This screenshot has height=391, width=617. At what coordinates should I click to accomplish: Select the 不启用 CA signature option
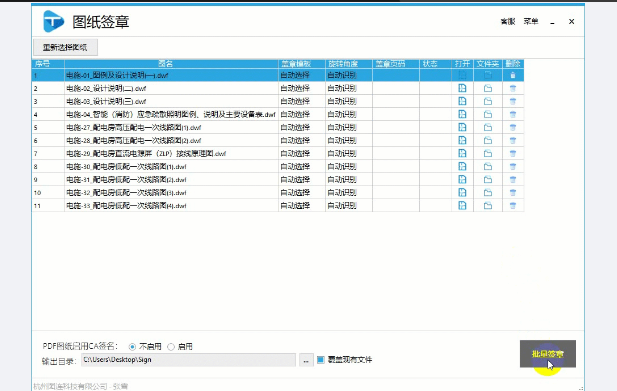[132, 347]
